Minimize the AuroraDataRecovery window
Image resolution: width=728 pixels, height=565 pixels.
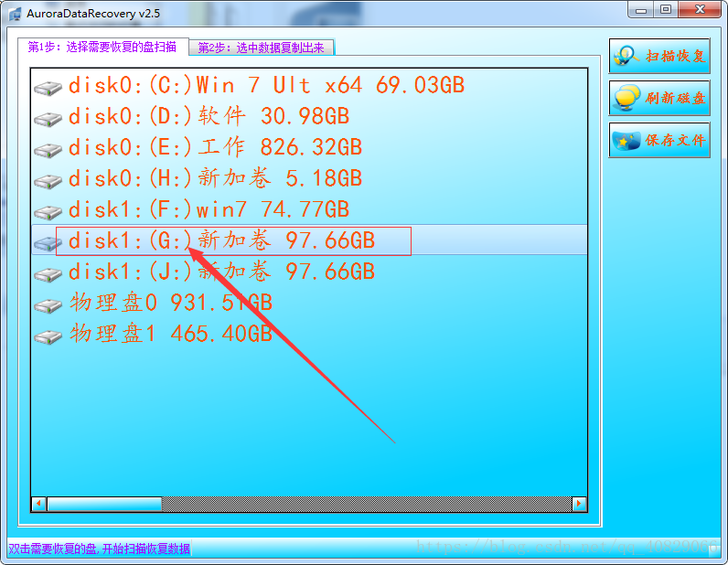641,10
